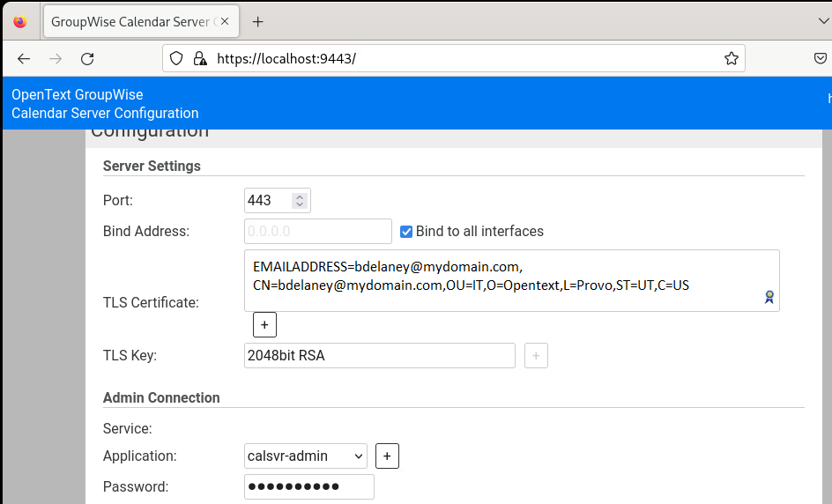Click the TLS Certificate text box

511,281
